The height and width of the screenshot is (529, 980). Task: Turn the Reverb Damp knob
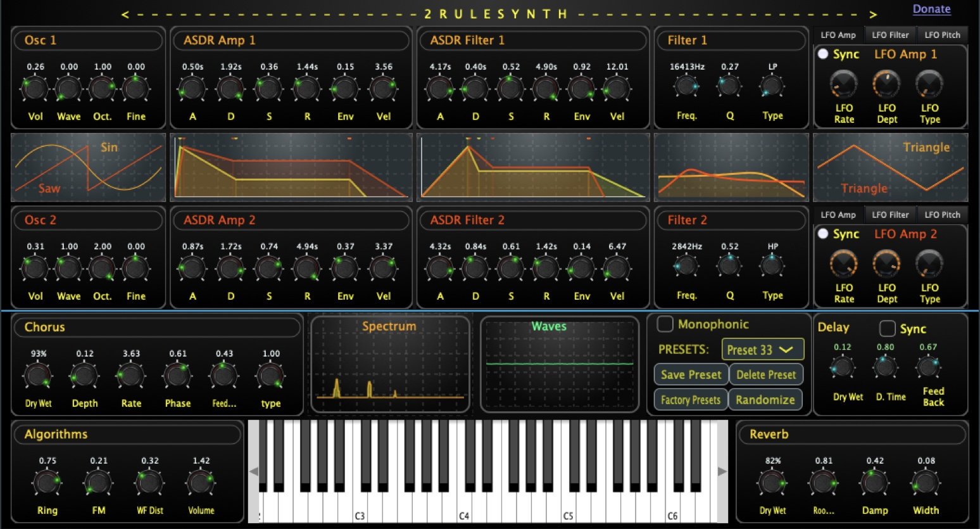(875, 483)
